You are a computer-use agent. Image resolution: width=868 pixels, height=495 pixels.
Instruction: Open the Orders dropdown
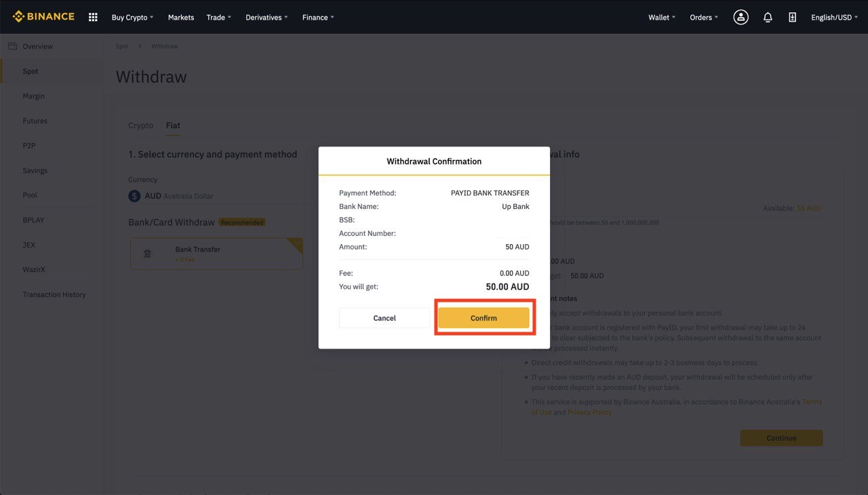point(704,17)
